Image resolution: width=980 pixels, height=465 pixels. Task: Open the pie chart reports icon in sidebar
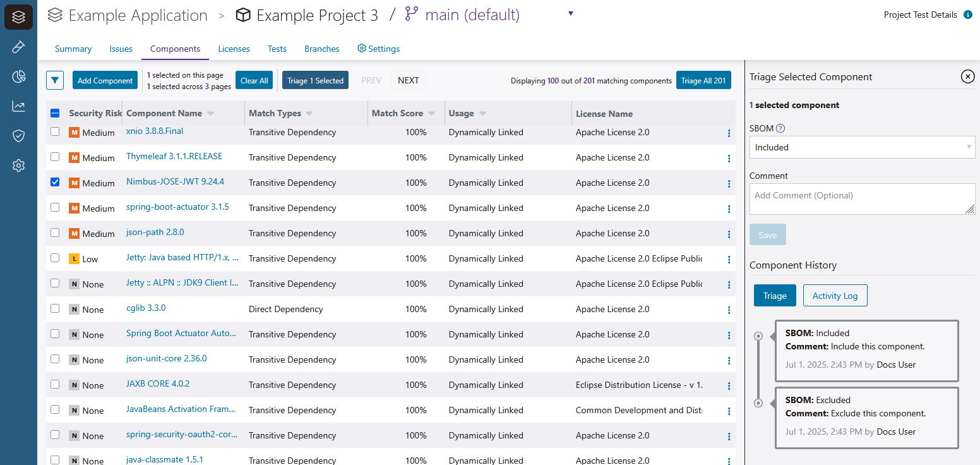coord(18,76)
